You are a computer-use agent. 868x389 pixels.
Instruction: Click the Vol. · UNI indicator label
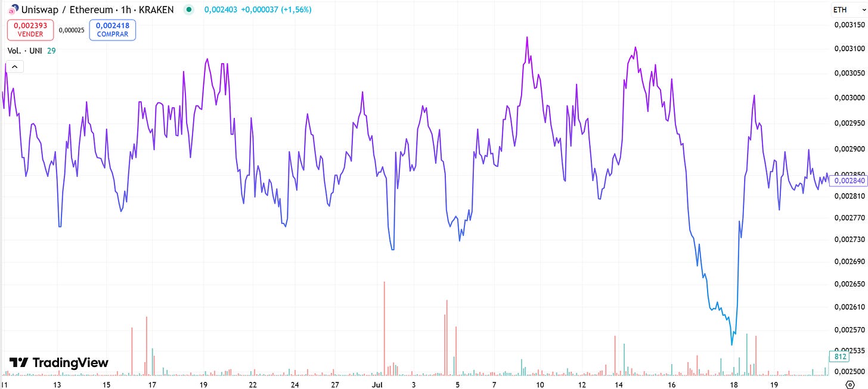(x=24, y=51)
